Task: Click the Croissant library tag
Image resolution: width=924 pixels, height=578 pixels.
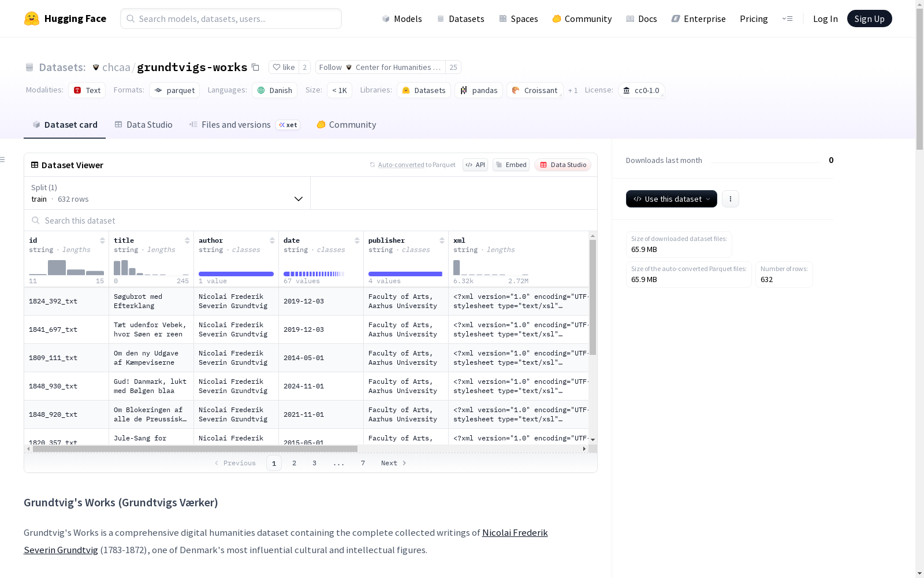Action: coord(535,90)
